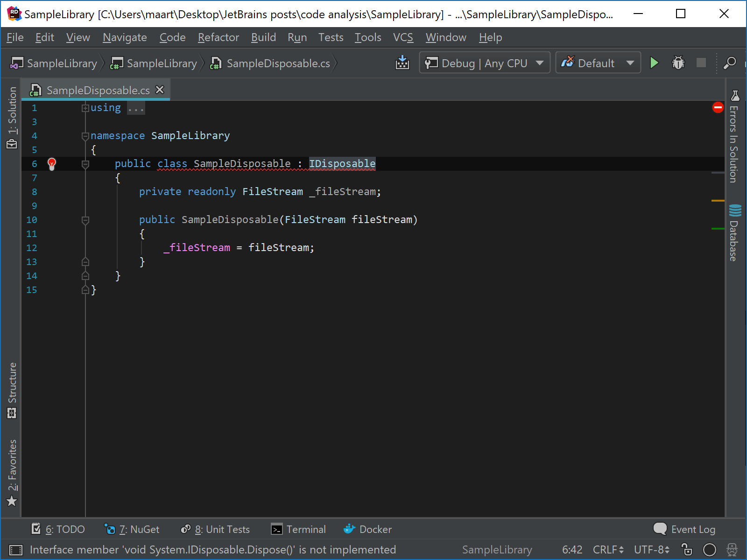Open the Tests menu
747x560 pixels.
pos(331,37)
